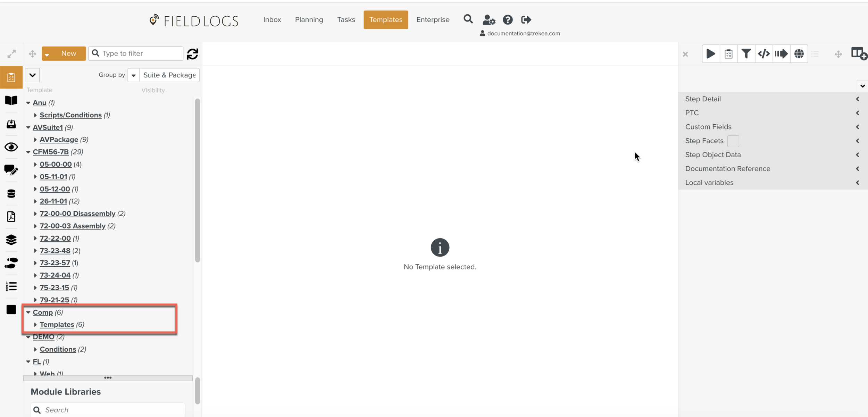Open the user settings icon in header
This screenshot has height=417, width=868.
(489, 20)
